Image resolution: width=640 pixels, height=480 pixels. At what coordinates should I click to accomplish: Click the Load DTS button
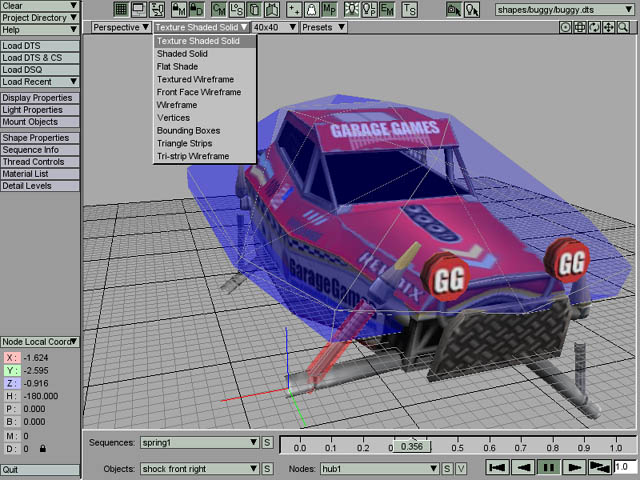(39, 46)
